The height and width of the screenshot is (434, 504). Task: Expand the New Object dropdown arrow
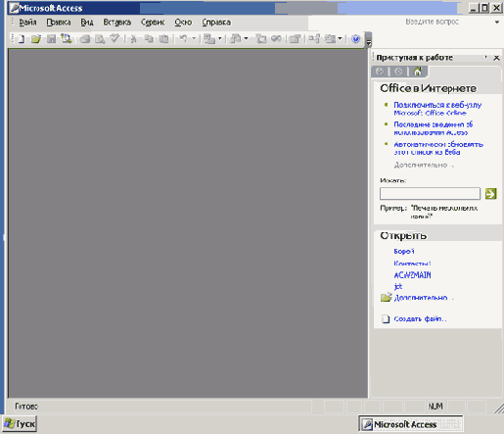(x=340, y=39)
